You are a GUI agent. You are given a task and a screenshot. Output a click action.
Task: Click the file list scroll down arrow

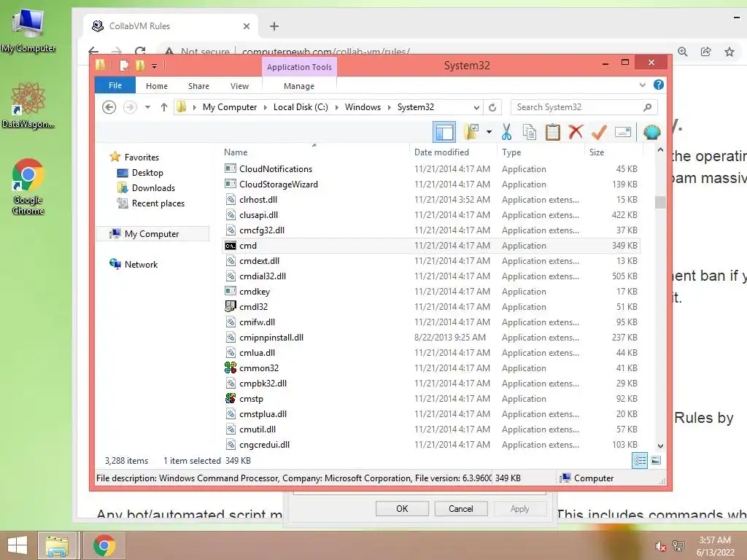[660, 446]
